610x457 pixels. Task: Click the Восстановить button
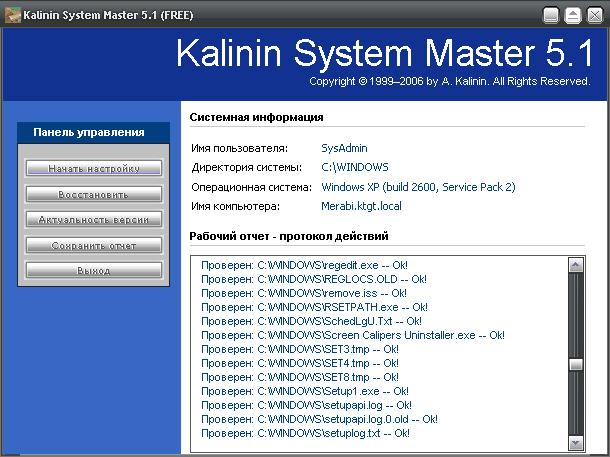coord(94,194)
